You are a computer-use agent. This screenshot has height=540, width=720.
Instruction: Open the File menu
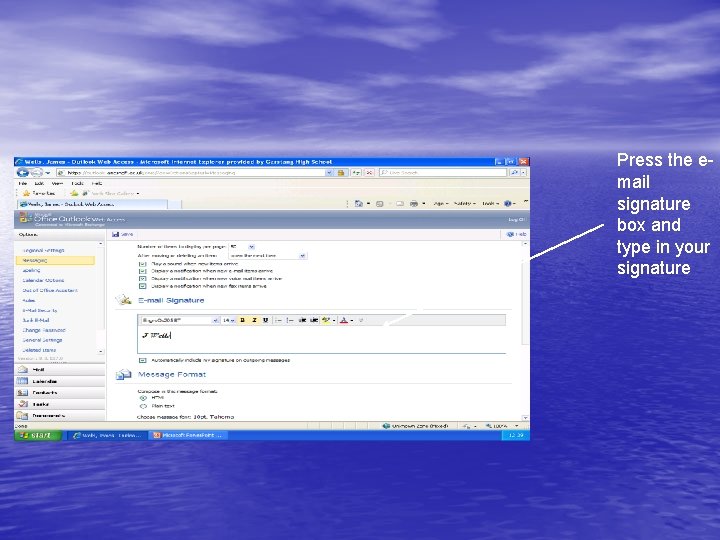point(22,183)
